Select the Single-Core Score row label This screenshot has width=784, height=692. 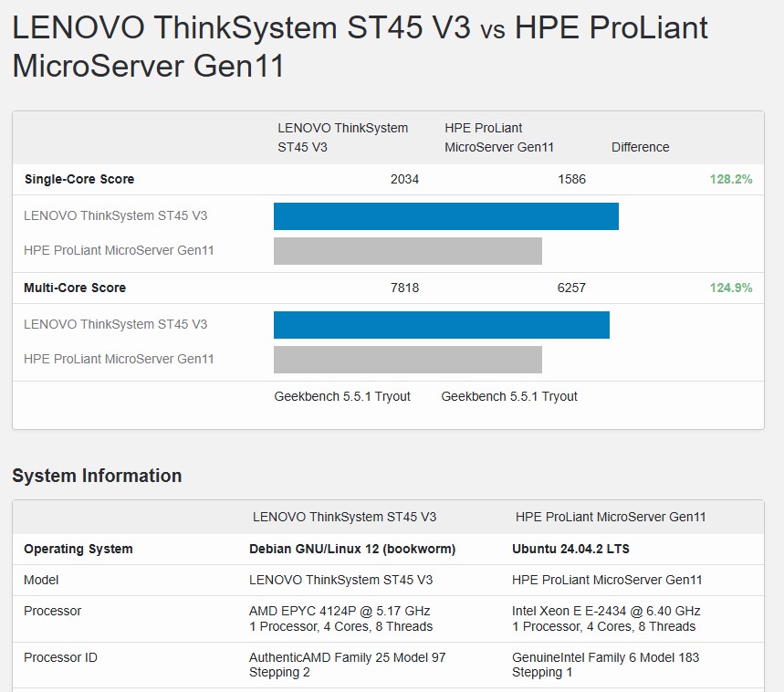tap(79, 179)
